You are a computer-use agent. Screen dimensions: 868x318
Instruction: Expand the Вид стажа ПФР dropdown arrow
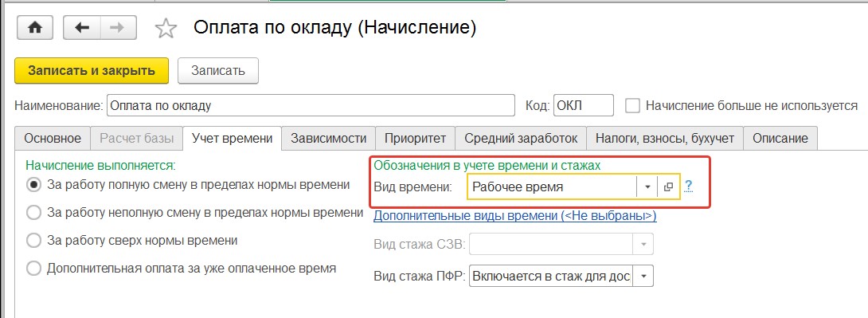click(x=643, y=276)
